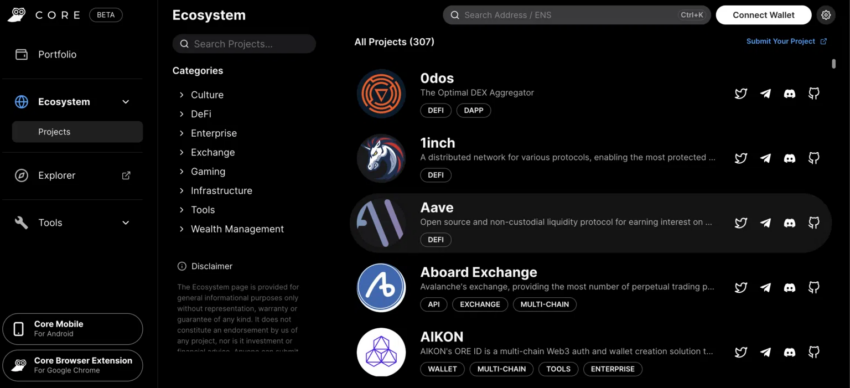Screen dimensions: 850x388
Task: Click the project list vertical scrollbar
Action: 834,64
